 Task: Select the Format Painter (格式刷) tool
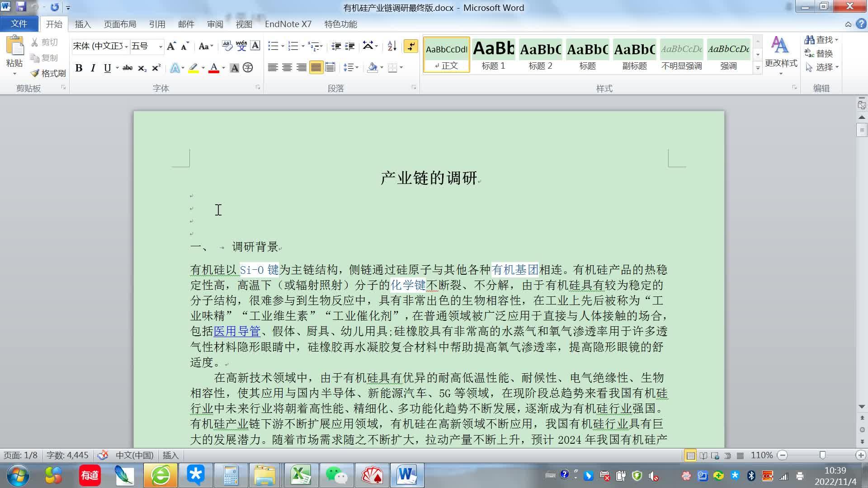[x=48, y=73]
